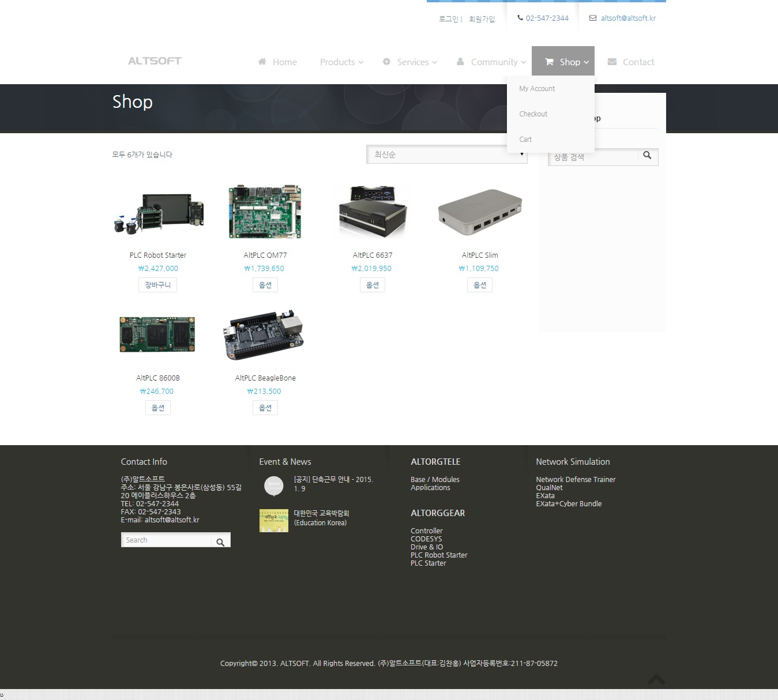The height and width of the screenshot is (700, 778).
Task: Click the PLC Robot Starter product title
Action: tap(157, 255)
